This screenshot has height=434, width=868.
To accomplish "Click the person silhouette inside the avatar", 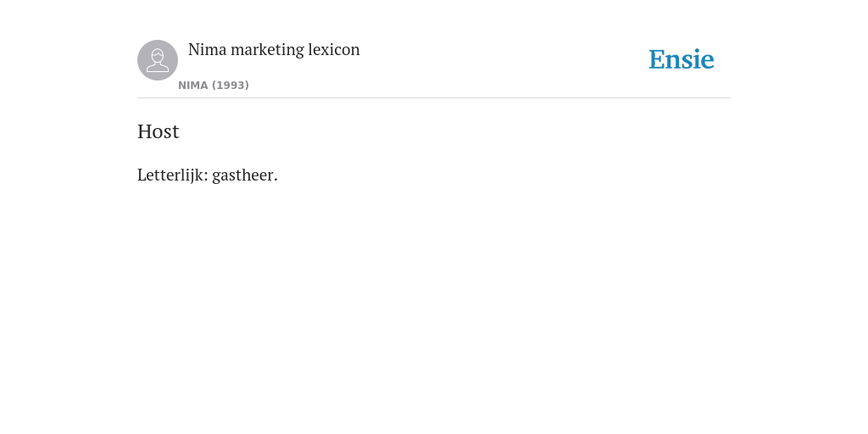I will coord(158,60).
